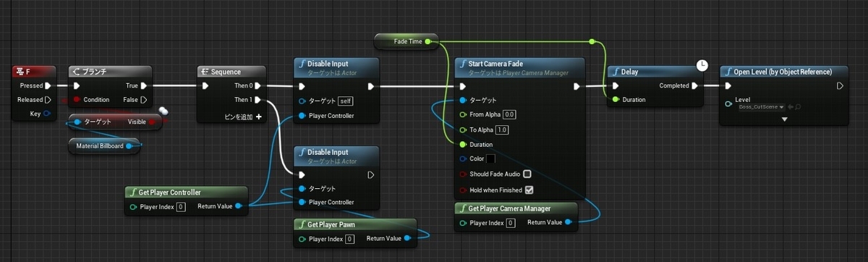Click Start Camera Fade output exec pin
Image resolution: width=868 pixels, height=262 pixels.
pos(576,85)
